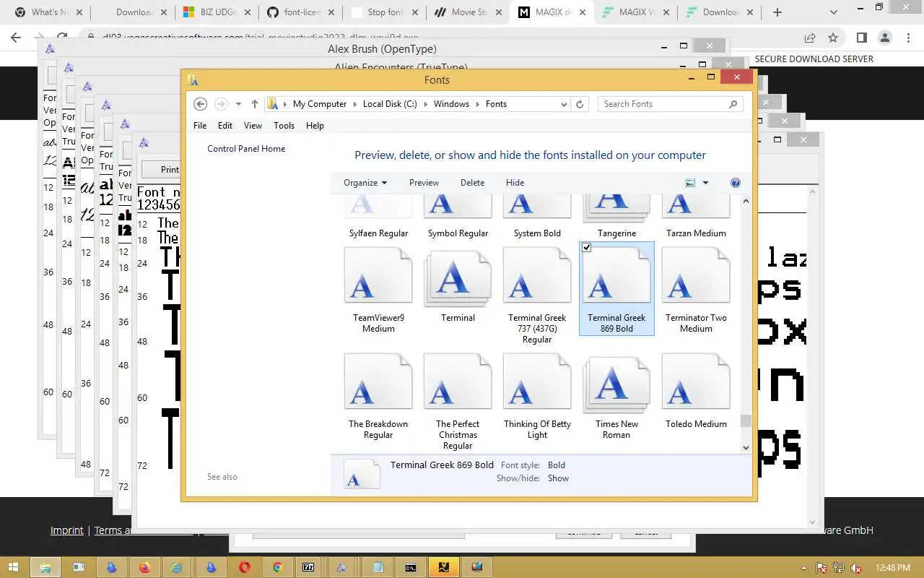Select the Symbol Regular font label
The height and width of the screenshot is (578, 924).
click(x=458, y=233)
